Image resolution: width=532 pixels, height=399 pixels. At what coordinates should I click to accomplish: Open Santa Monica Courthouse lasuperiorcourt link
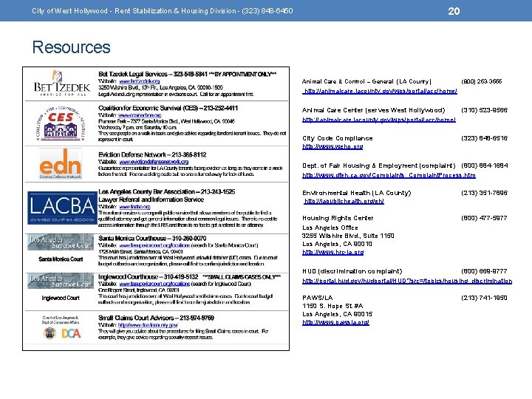click(x=154, y=245)
